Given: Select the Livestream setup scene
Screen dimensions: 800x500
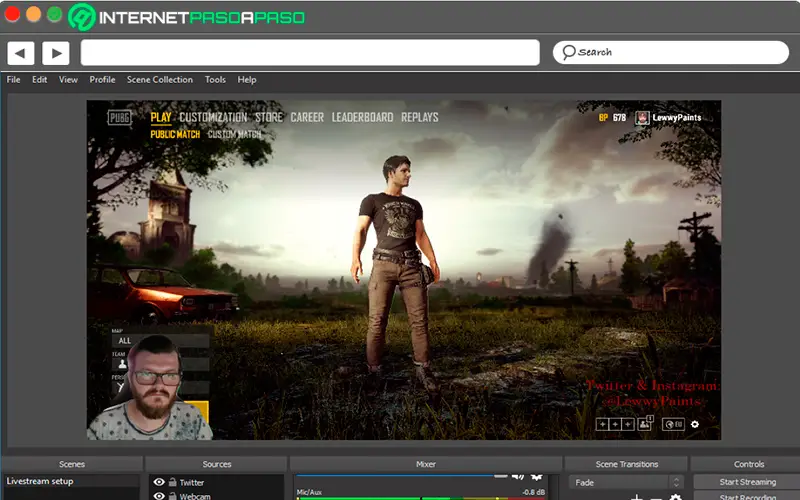Looking at the screenshot, I should (x=71, y=481).
